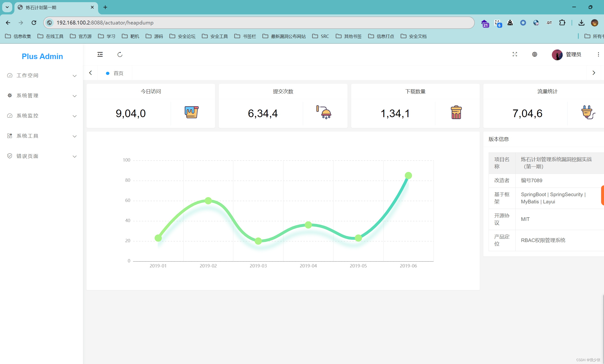Click the MIT license table cell

[559, 219]
